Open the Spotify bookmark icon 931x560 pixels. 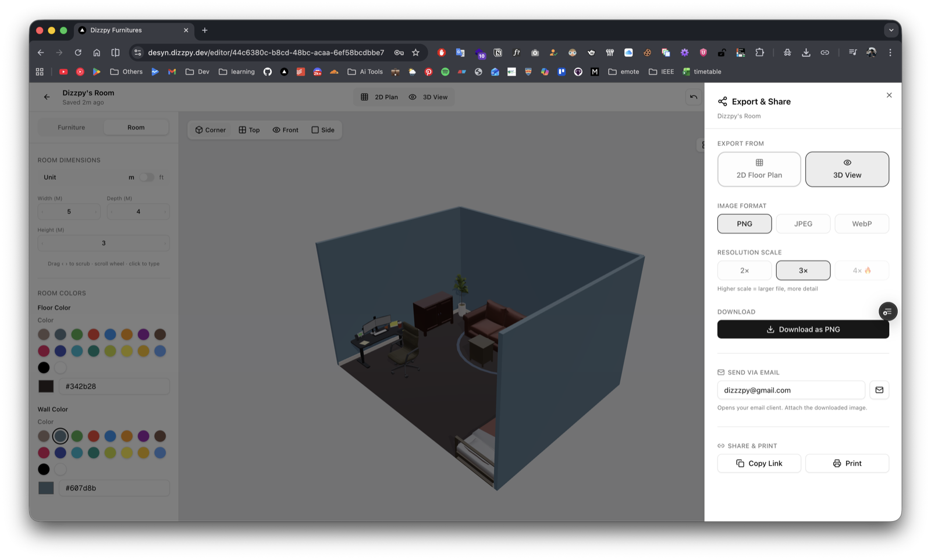[445, 72]
